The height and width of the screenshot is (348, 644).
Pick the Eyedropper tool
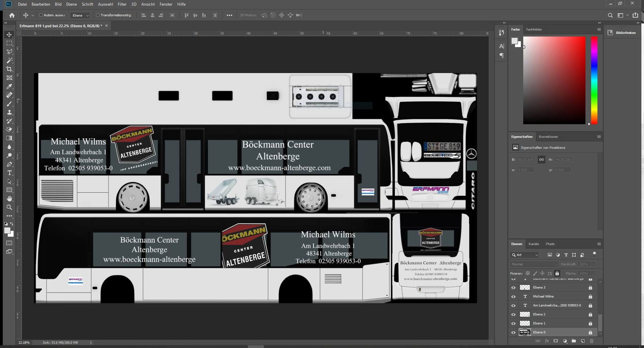pyautogui.click(x=9, y=86)
